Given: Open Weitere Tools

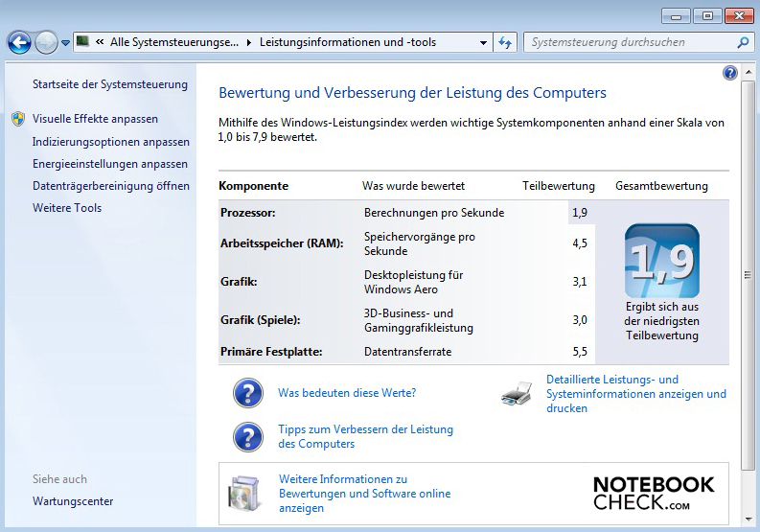Looking at the screenshot, I should [x=67, y=208].
